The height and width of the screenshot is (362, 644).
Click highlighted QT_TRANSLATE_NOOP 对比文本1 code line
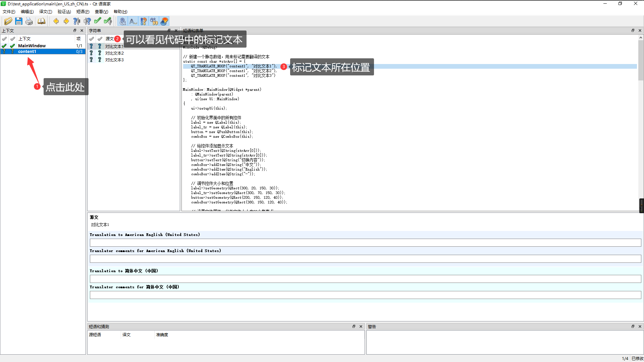tap(410, 66)
